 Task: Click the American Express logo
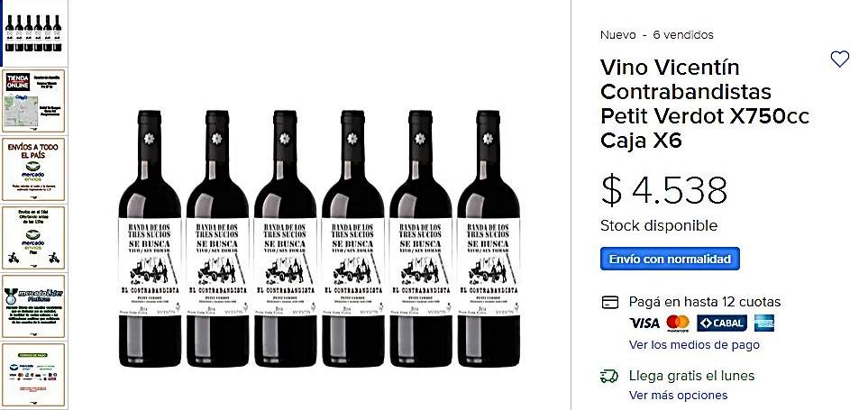click(x=764, y=323)
